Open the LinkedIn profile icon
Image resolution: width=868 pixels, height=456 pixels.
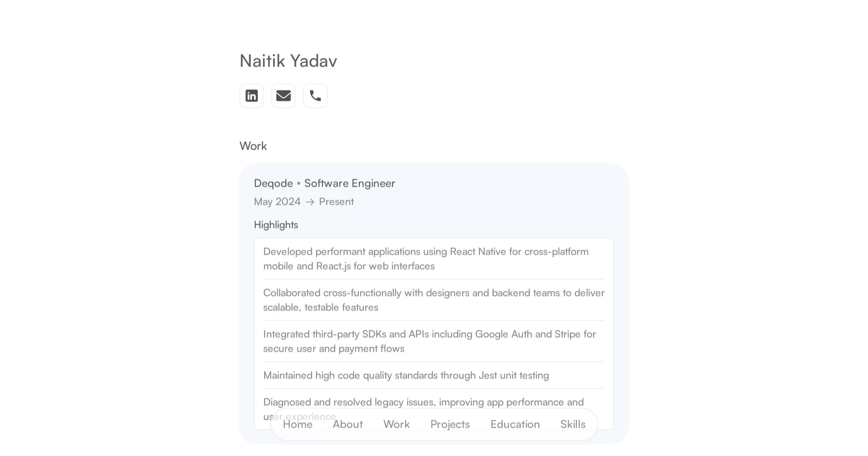pos(251,96)
